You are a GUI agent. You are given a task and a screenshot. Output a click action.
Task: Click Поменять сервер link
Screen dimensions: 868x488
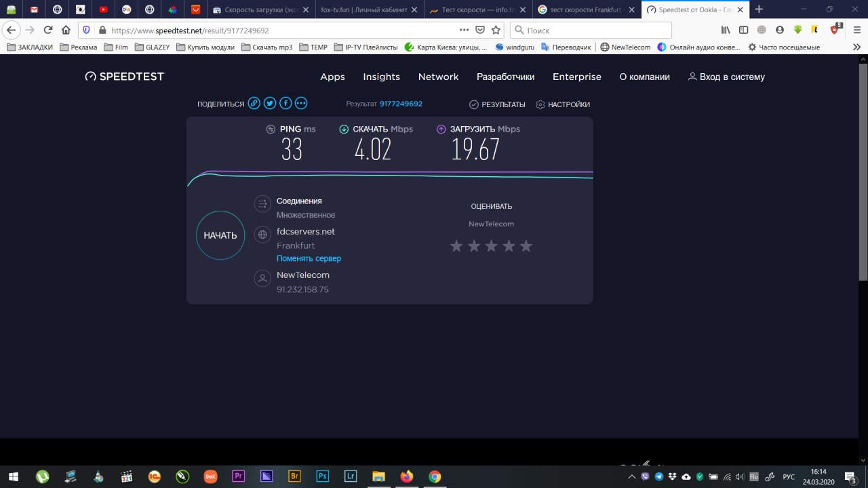(x=309, y=258)
